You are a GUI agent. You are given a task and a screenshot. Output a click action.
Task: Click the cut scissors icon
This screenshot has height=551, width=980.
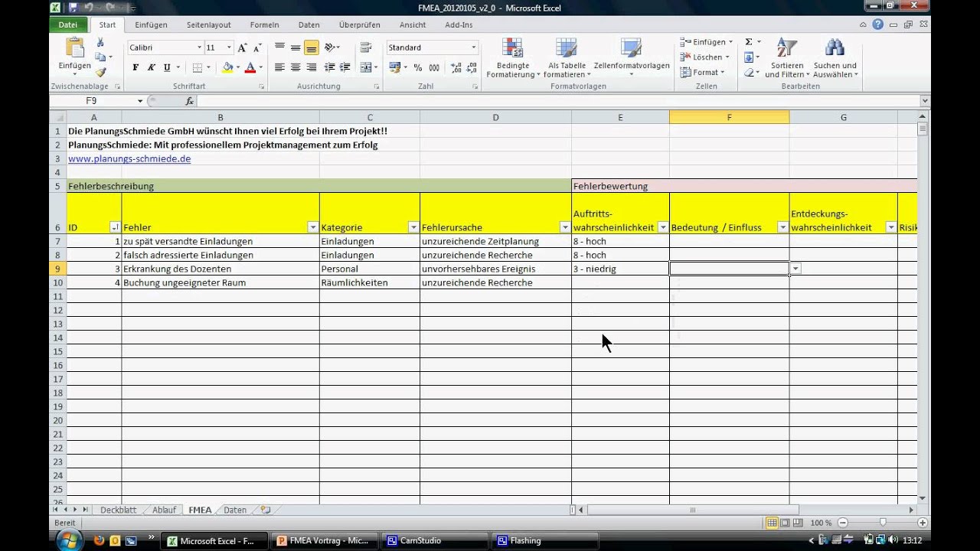click(x=100, y=42)
